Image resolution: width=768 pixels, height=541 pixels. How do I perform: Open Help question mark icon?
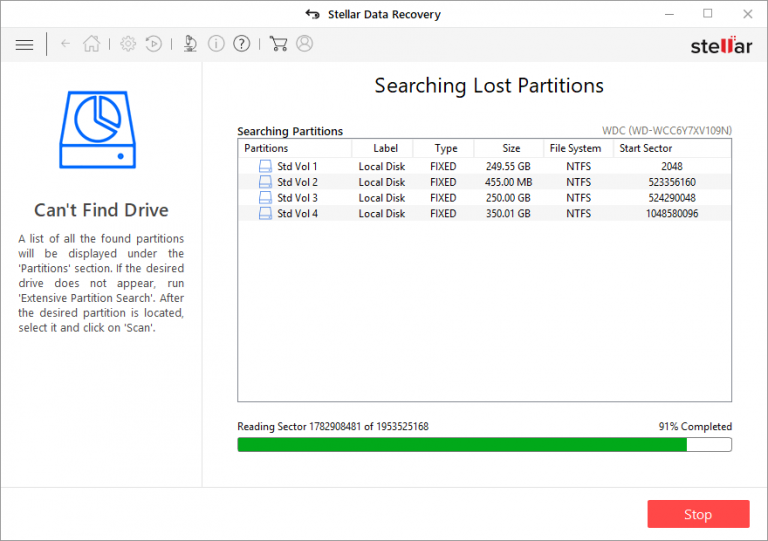tap(241, 44)
